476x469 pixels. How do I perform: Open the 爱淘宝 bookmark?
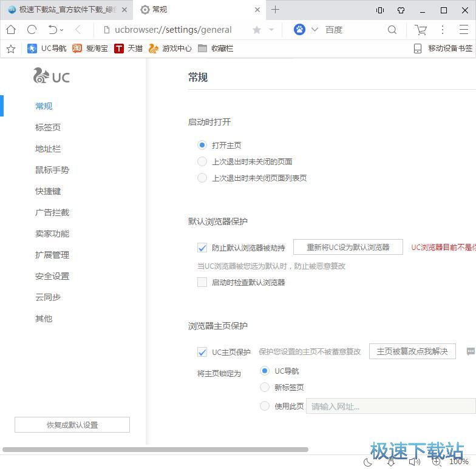point(90,49)
